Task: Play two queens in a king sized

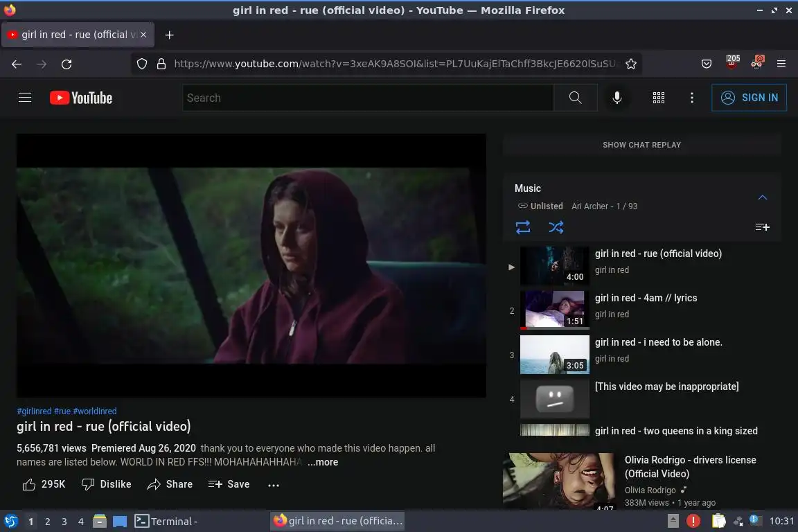Action: 676,431
